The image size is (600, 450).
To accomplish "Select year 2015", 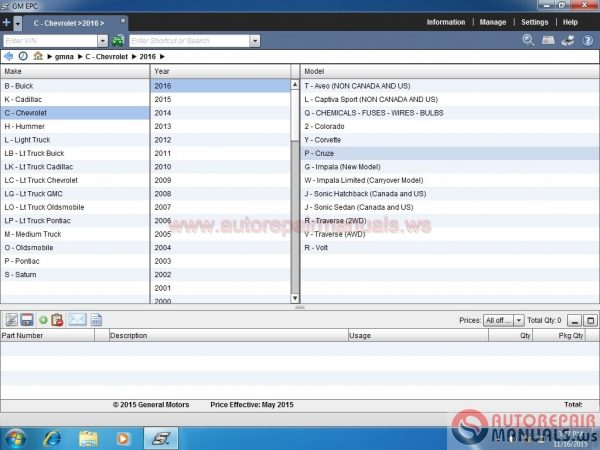I will tap(221, 99).
